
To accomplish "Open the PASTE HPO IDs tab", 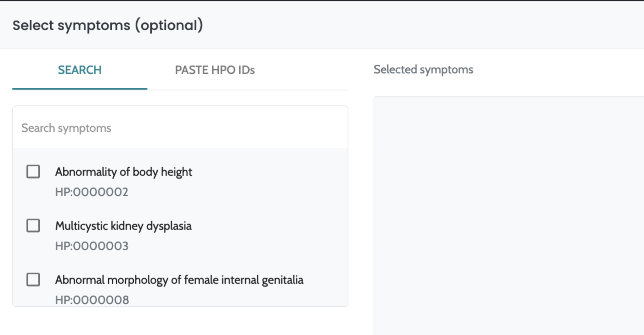I will coord(215,70).
